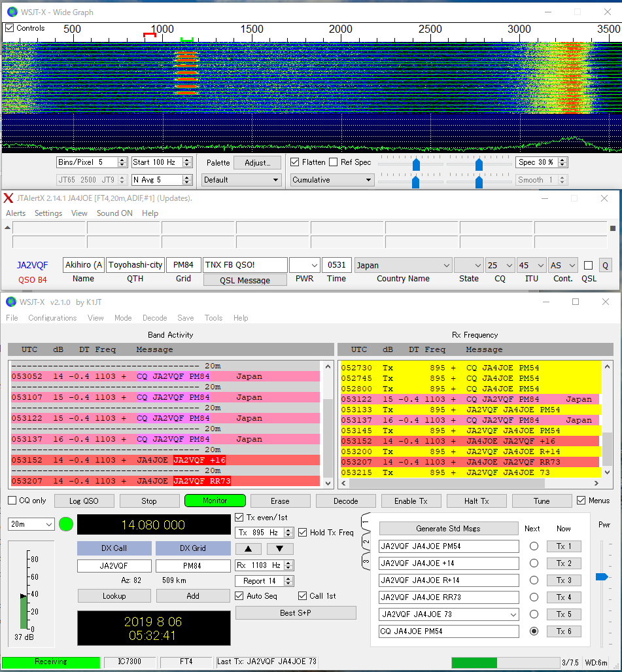This screenshot has height=672, width=622.
Task: Open the Settings menu in JTAlertX
Action: pos(48,213)
